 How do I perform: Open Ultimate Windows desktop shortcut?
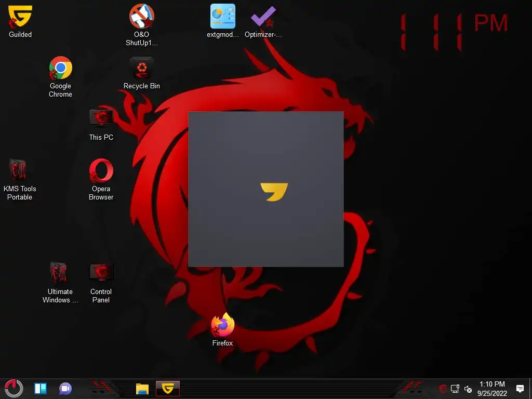[x=60, y=282]
